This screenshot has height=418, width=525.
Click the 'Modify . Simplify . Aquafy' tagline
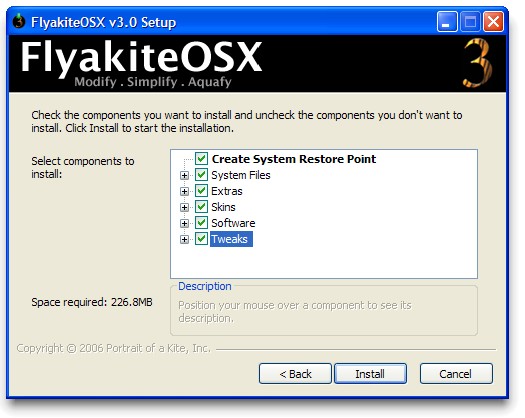(153, 82)
